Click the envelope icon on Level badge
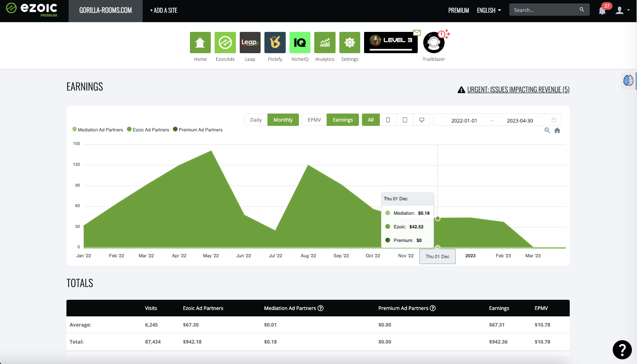The width and height of the screenshot is (637, 364). [x=417, y=33]
